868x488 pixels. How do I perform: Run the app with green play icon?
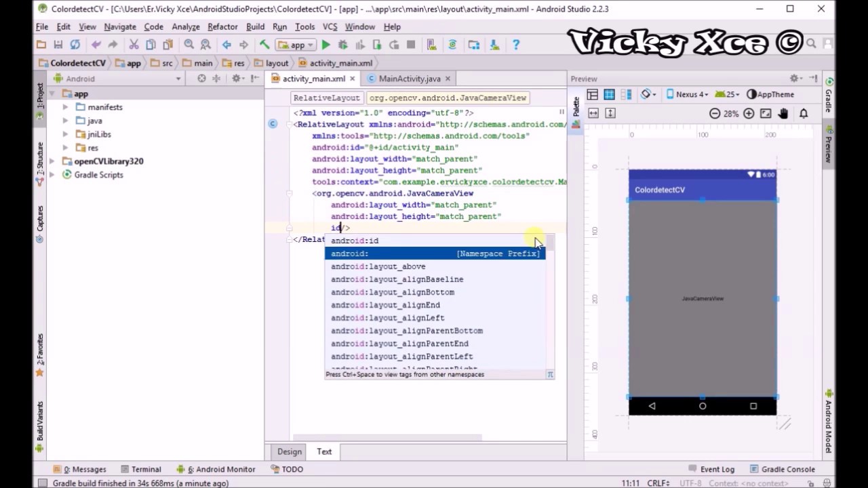(x=326, y=45)
